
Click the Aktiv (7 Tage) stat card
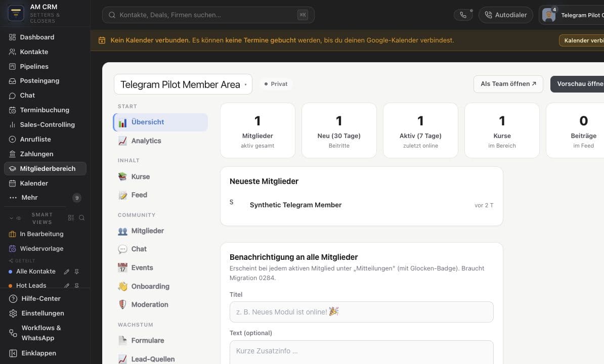421,130
